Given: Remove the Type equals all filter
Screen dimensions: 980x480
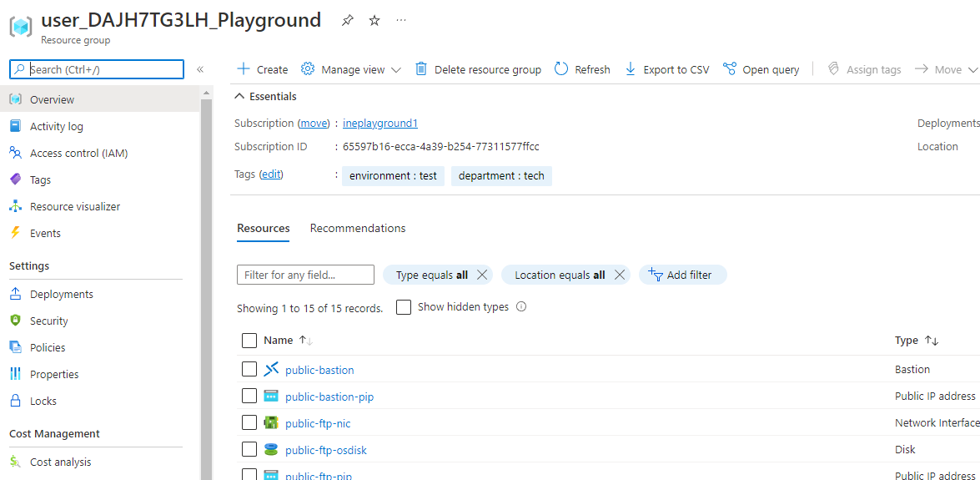Looking at the screenshot, I should [x=482, y=275].
